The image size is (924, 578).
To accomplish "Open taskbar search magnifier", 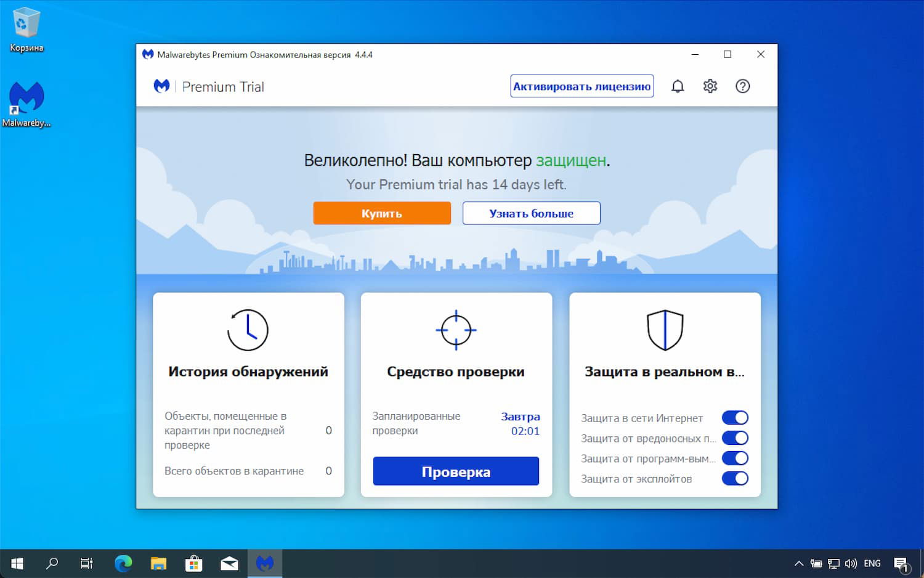I will pyautogui.click(x=52, y=563).
